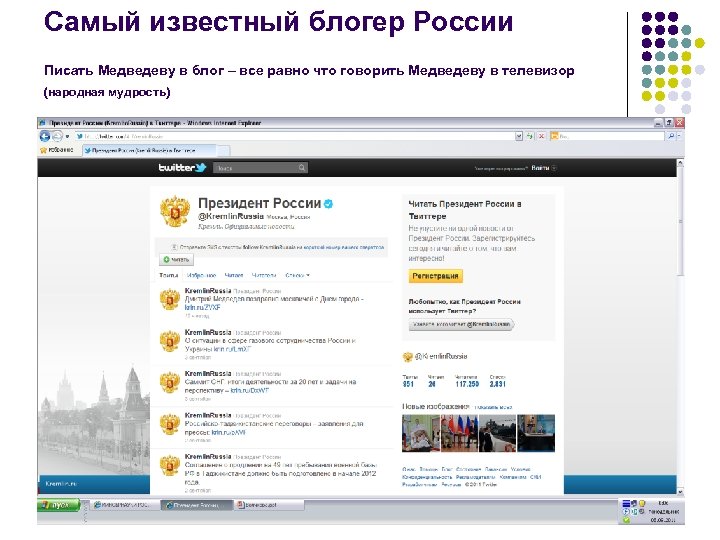This screenshot has height=540, width=720.
Task: Open the krln.ru link in Medvedev Moscow tweet
Action: pos(202,308)
